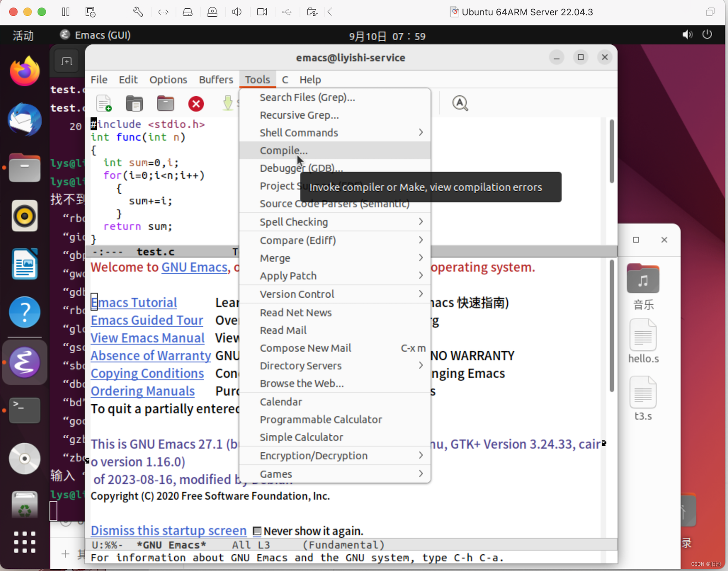Viewport: 728px width, 571px height.
Task: Choose Calendar from Tools menu
Action: [335, 402]
